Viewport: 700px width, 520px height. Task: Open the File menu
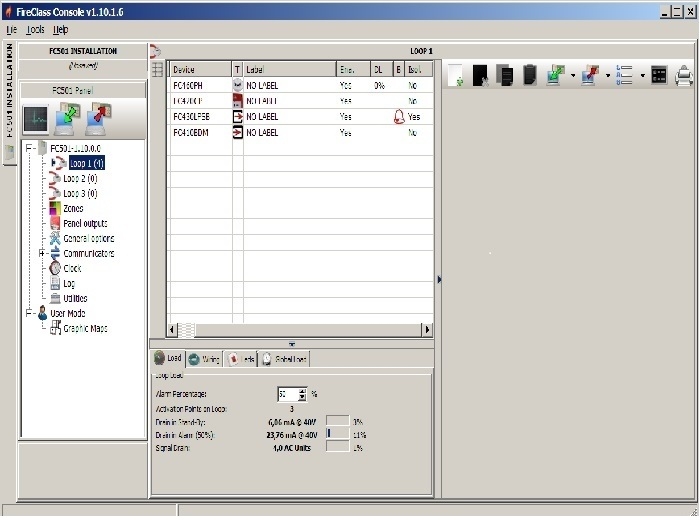point(12,29)
